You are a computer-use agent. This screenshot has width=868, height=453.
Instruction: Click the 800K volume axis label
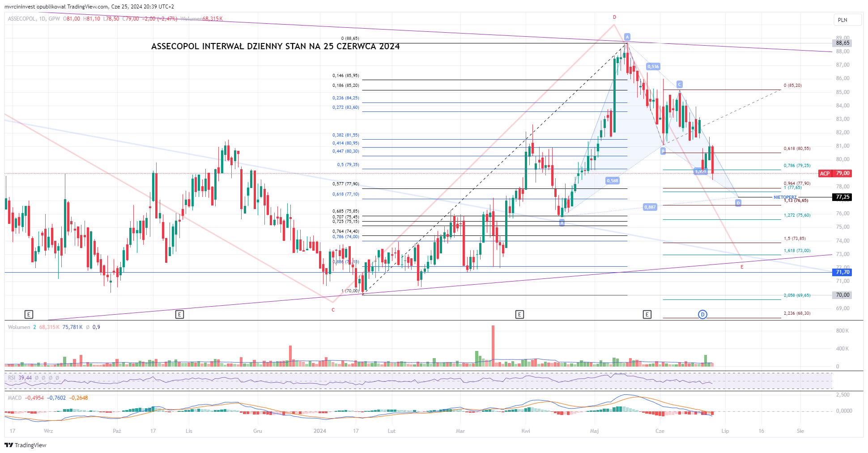click(842, 331)
